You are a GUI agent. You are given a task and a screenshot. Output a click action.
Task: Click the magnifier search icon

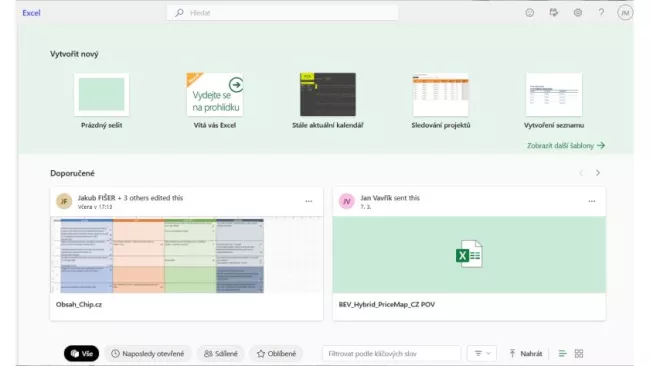coord(179,13)
